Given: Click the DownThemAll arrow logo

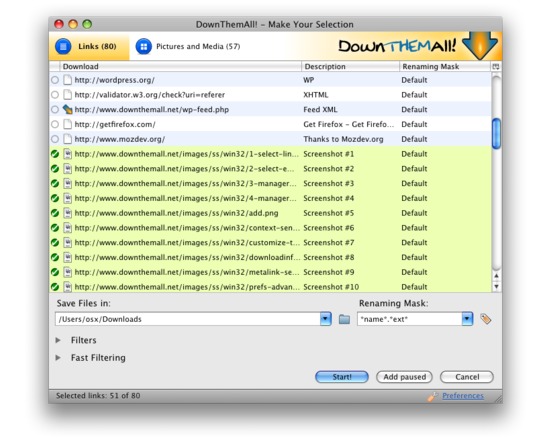Looking at the screenshot, I should 480,46.
